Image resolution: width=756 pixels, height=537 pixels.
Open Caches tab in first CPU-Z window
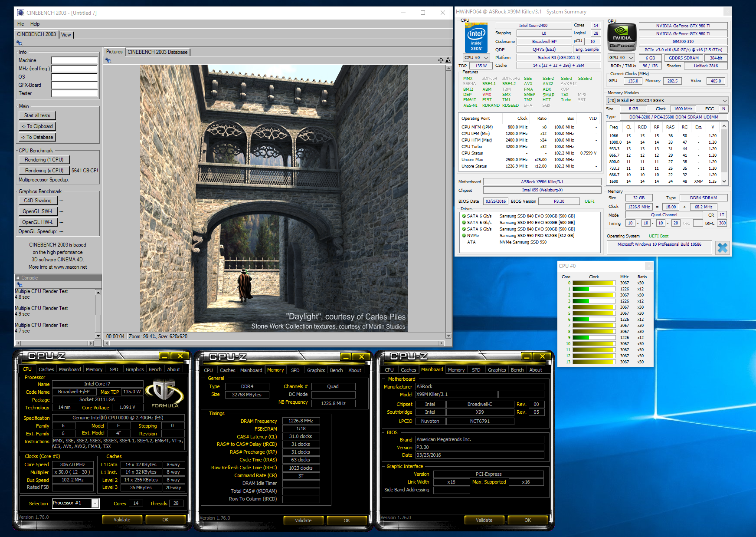point(46,369)
